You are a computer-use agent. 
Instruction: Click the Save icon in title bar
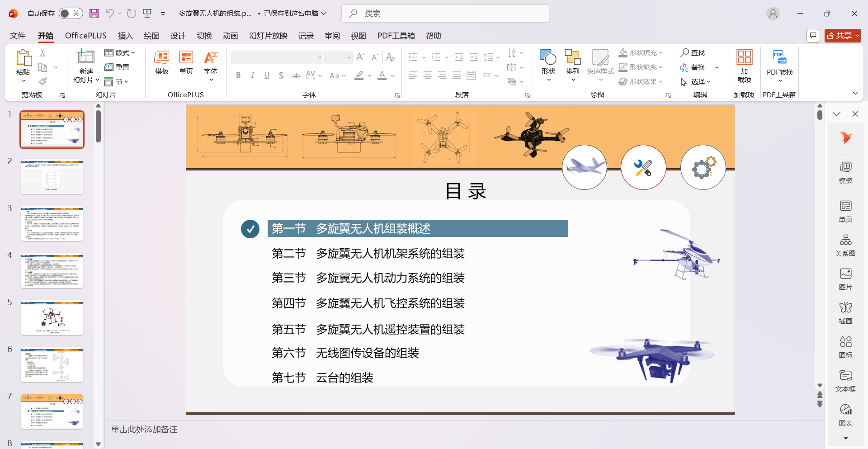[x=94, y=14]
